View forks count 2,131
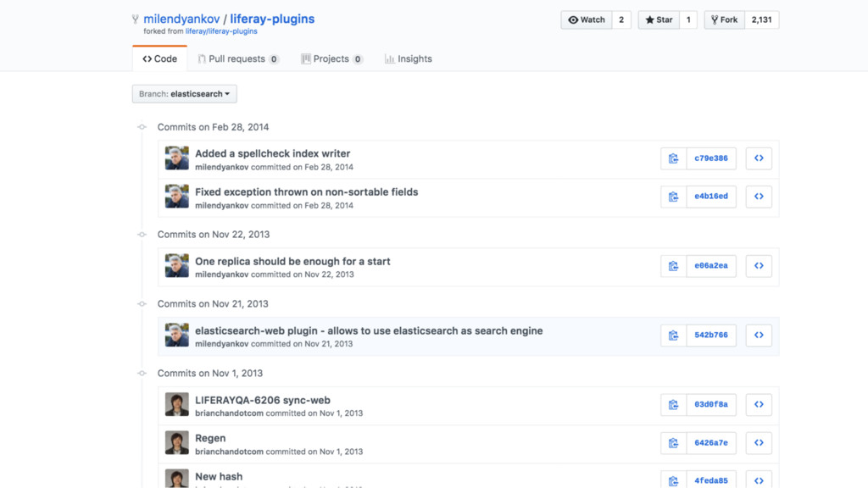 [x=762, y=20]
